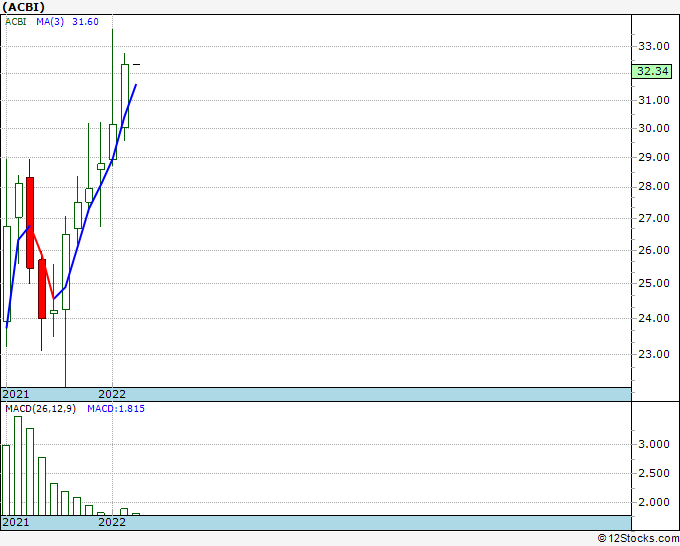Click the 30.00 price axis label
Viewport: 680px width, 546px height.
(654, 128)
